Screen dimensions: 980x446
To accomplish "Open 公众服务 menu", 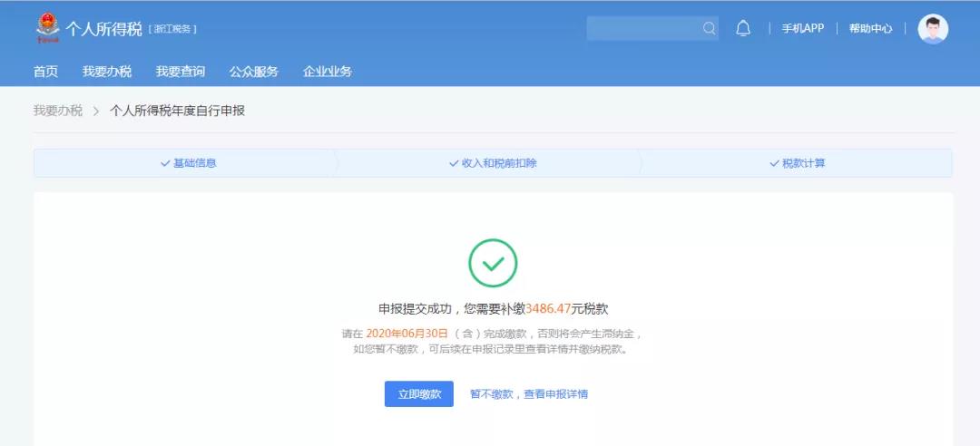I will (254, 72).
